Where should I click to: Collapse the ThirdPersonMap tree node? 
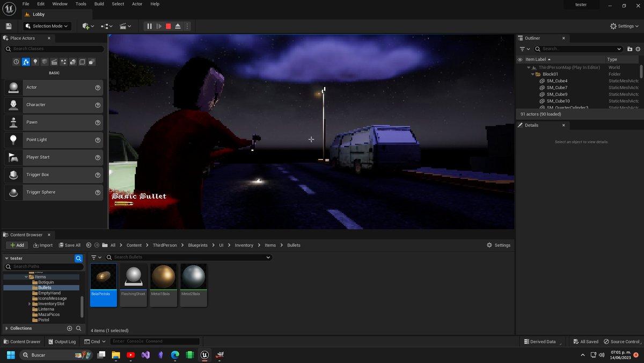[529, 68]
